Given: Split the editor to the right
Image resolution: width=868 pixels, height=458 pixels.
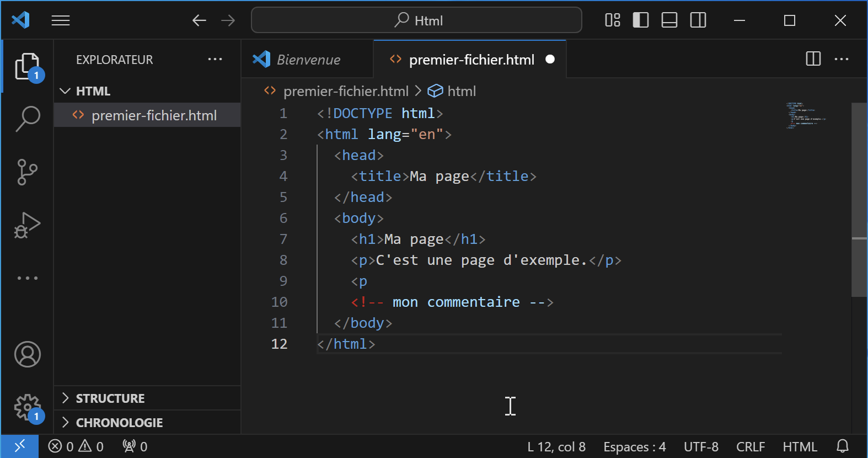Looking at the screenshot, I should (x=813, y=59).
